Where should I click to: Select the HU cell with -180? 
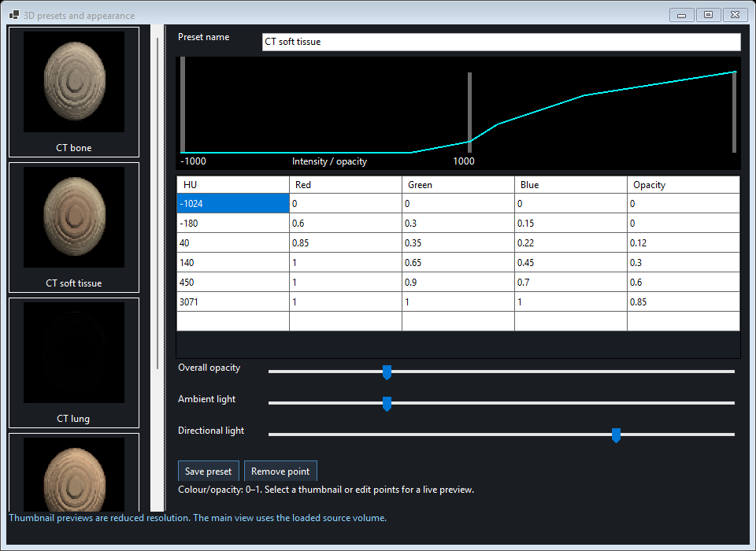(233, 224)
